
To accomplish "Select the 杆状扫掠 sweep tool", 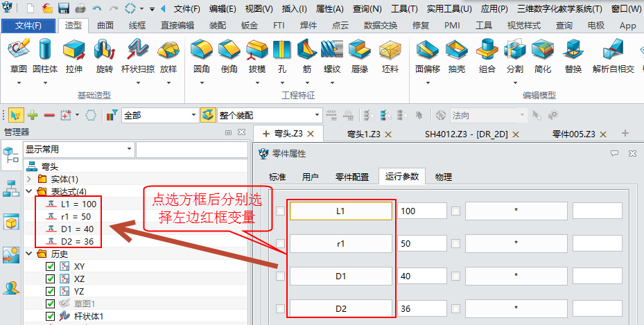I will (138, 54).
